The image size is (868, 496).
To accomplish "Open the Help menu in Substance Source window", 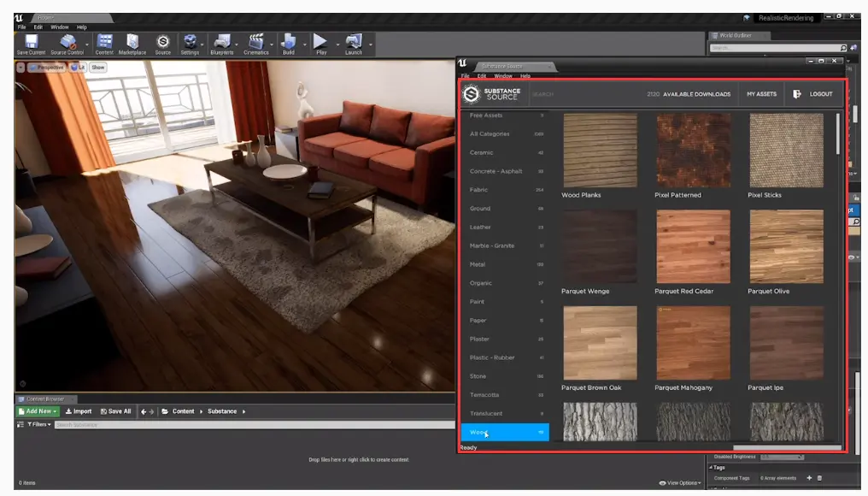I will click(525, 76).
